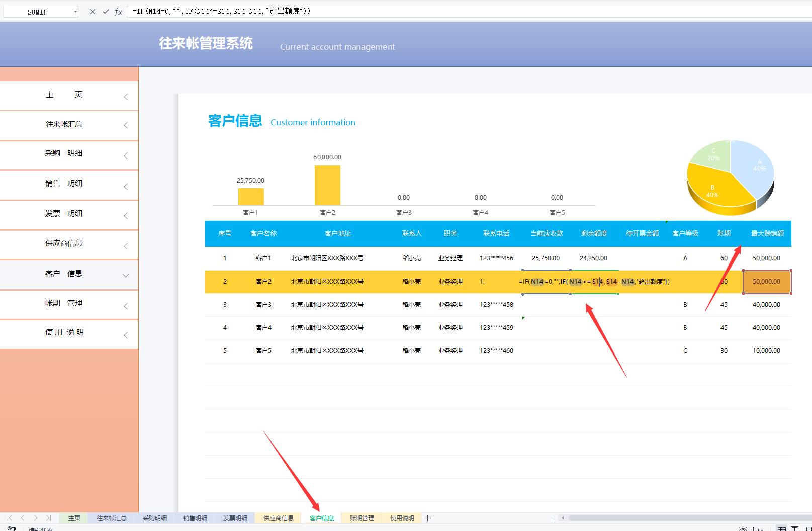Switch to the 账期管理 sheet tab
812x531 pixels.
tap(361, 517)
